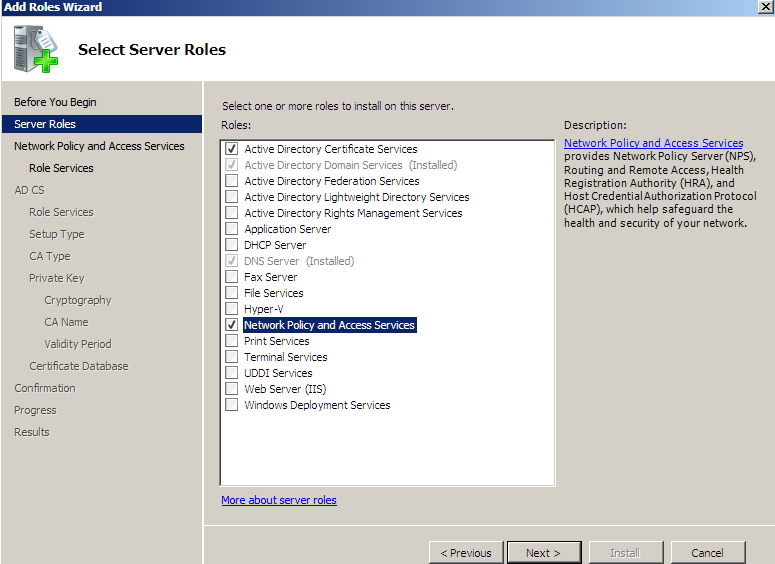The image size is (775, 564).
Task: Highlight Windows Deployment Services role label
Action: (317, 405)
